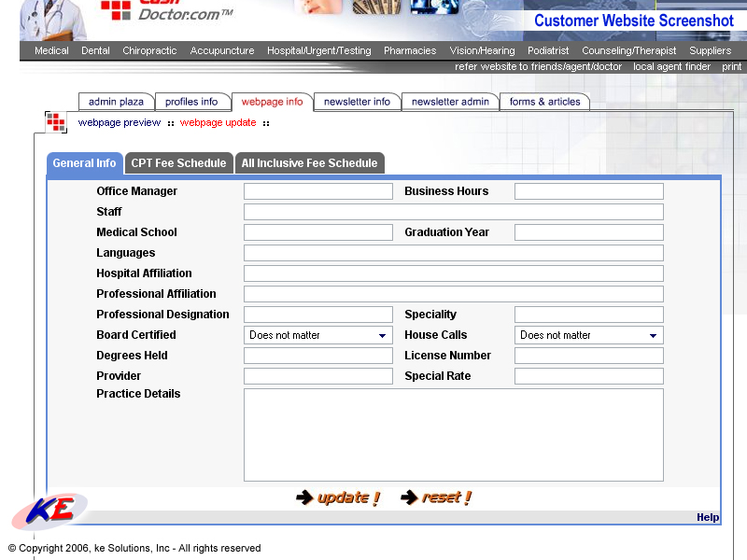Switch to the admin plaza tab
Viewport: 747px width, 560px height.
[116, 102]
